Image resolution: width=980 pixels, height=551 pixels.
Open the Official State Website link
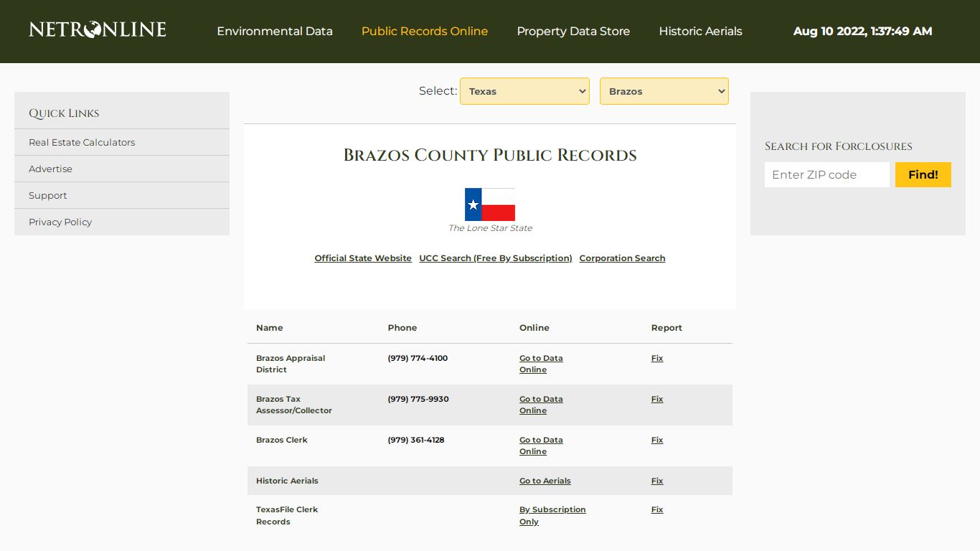click(x=363, y=258)
